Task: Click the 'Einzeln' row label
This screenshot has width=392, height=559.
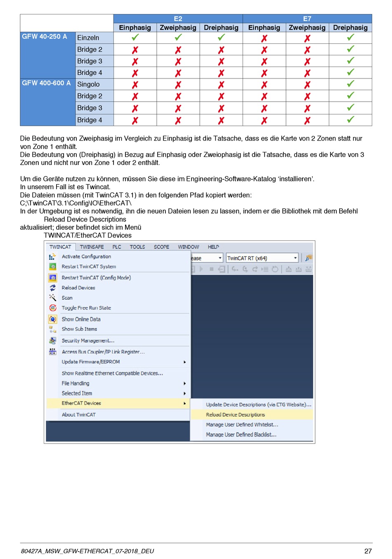Action: (94, 38)
